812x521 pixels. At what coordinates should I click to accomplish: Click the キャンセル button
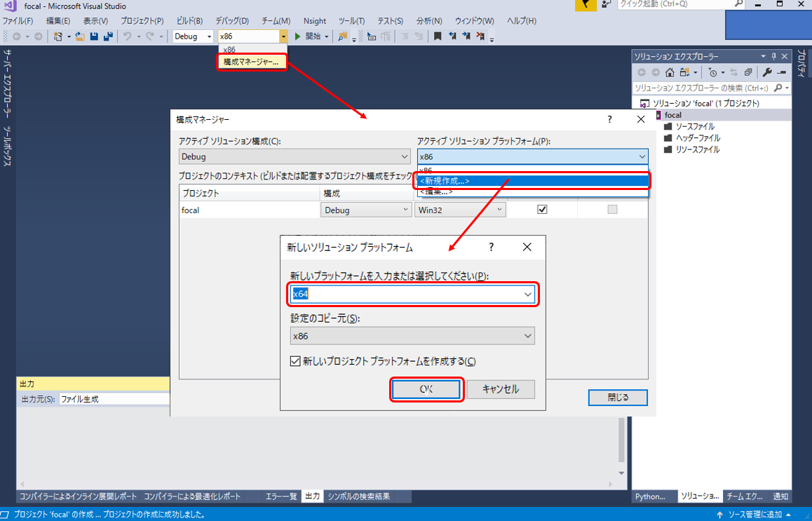pos(501,389)
